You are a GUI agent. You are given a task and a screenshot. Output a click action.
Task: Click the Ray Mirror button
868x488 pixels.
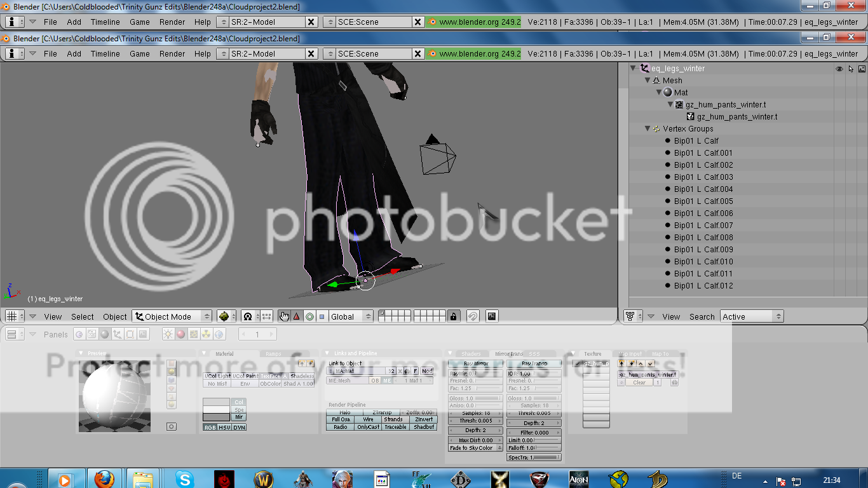click(x=475, y=364)
